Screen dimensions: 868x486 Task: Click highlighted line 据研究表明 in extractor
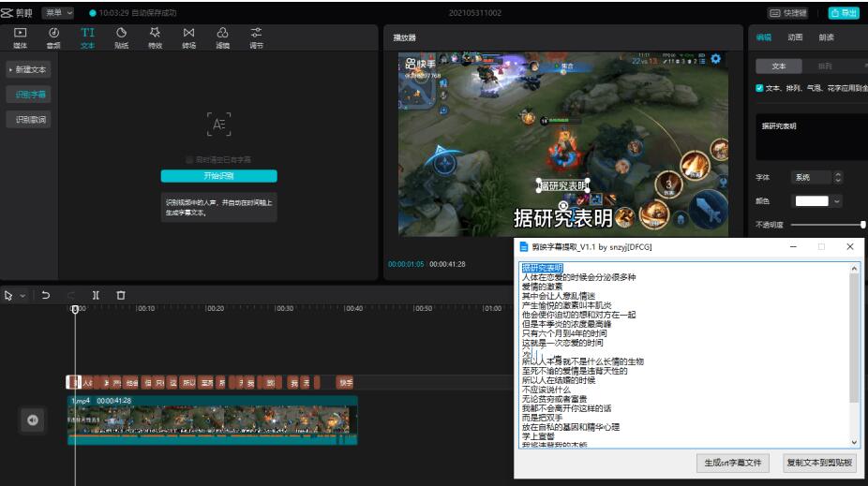coord(542,268)
